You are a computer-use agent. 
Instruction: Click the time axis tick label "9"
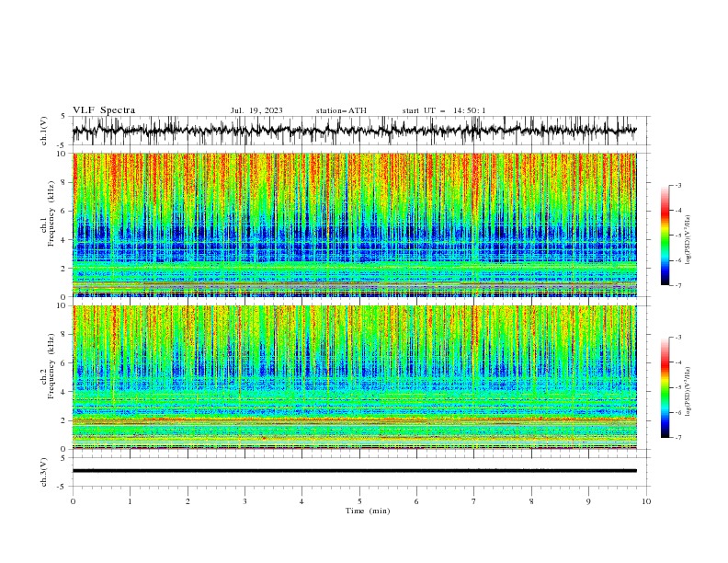[x=588, y=501]
